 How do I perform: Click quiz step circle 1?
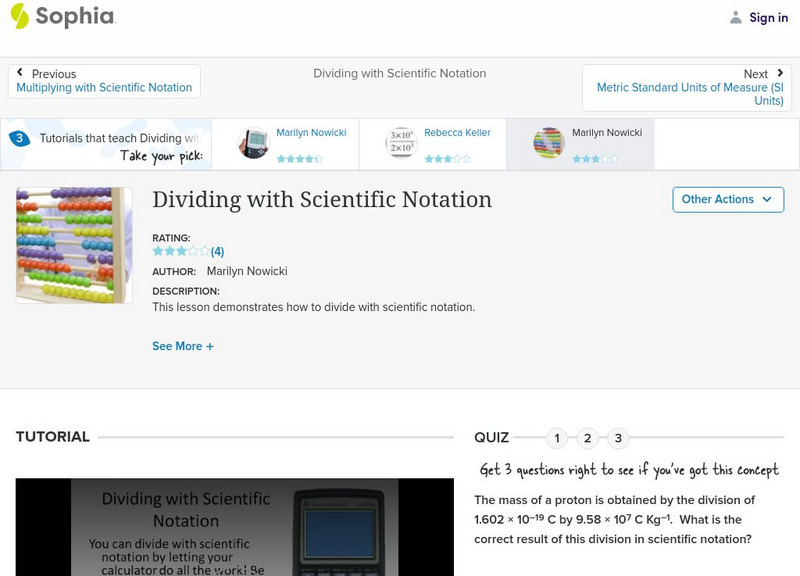[557, 437]
